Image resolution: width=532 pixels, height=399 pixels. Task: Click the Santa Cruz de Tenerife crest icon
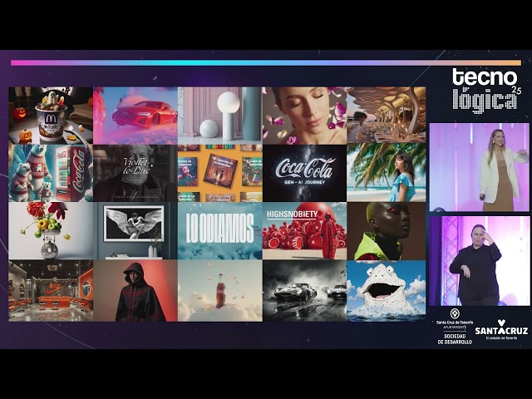coord(455,314)
